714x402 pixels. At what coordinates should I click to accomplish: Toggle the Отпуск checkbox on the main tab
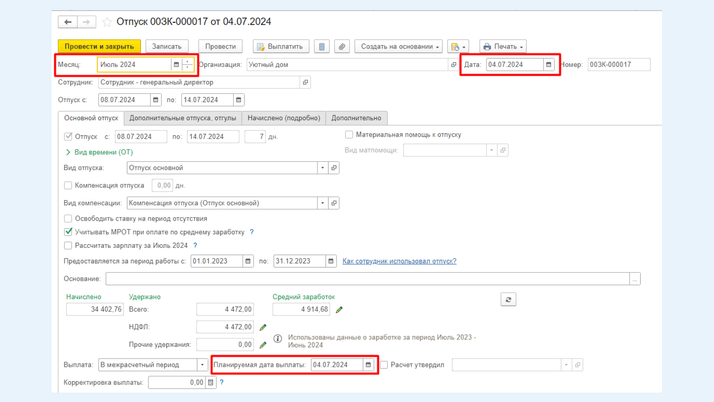68,137
